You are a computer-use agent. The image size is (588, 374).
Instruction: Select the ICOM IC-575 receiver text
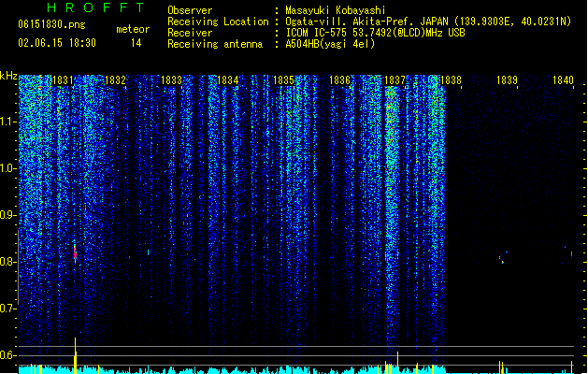(376, 33)
